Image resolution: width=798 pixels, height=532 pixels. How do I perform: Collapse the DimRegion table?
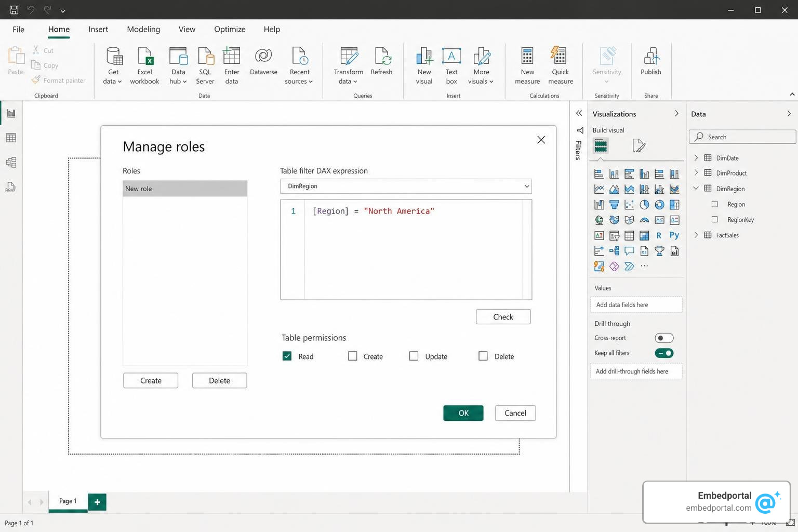point(696,188)
